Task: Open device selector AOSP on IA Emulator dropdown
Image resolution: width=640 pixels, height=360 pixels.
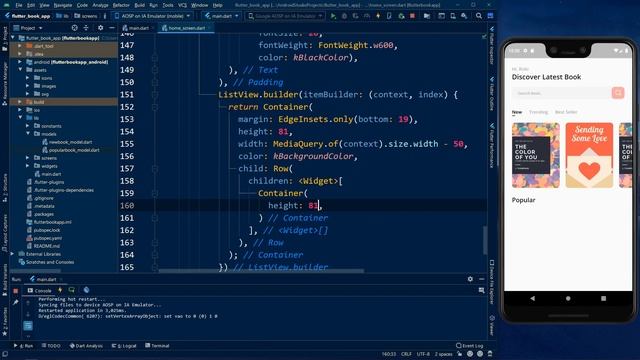Action: (153, 16)
